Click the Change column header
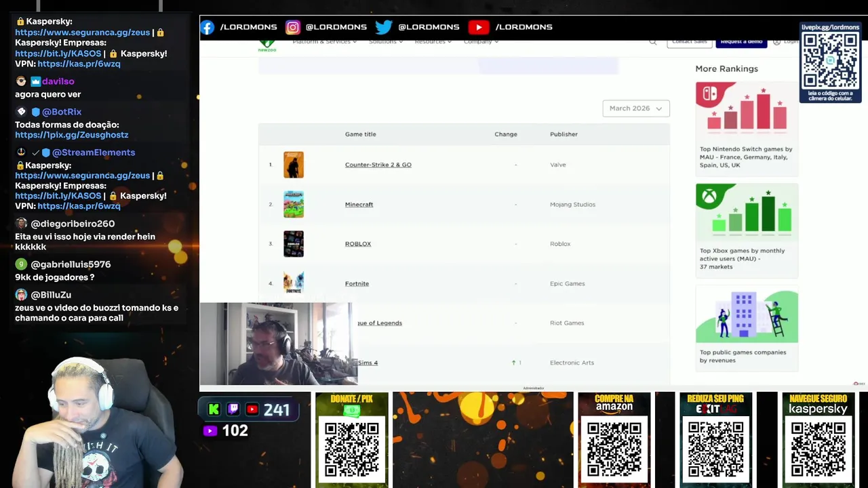The height and width of the screenshot is (488, 868). coord(506,134)
